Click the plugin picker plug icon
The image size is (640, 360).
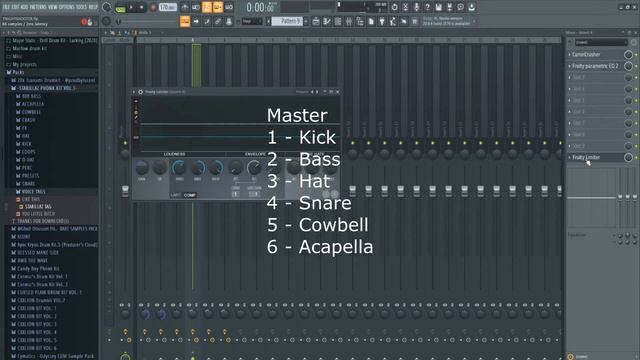tap(382, 22)
